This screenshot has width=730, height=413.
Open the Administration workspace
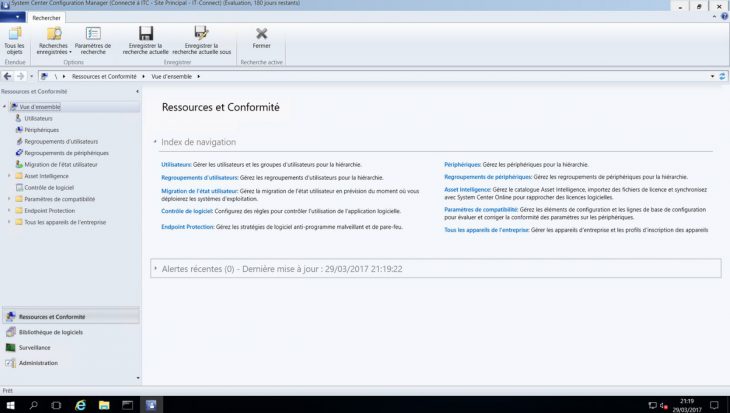tap(38, 363)
